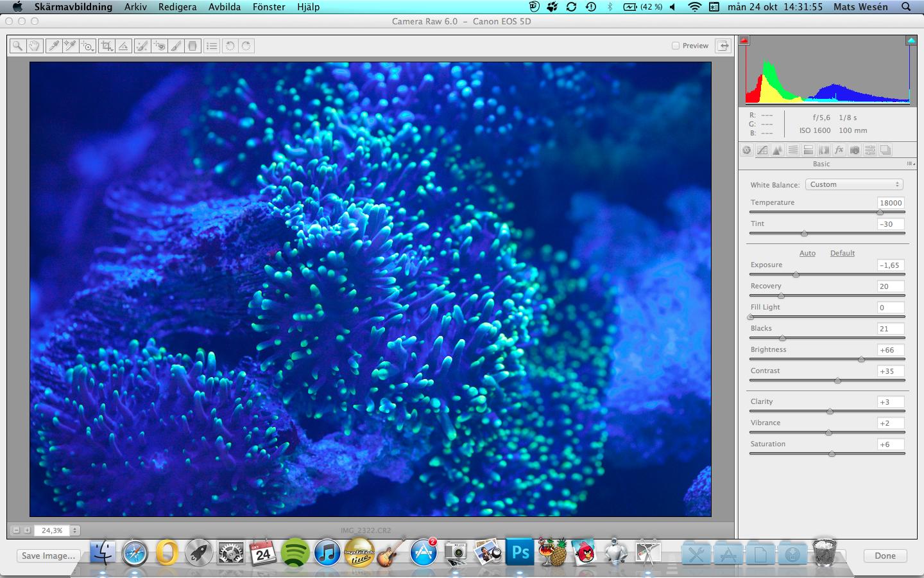Select the Spot Removal tool
Viewport: 924px width, 578px height.
[142, 46]
